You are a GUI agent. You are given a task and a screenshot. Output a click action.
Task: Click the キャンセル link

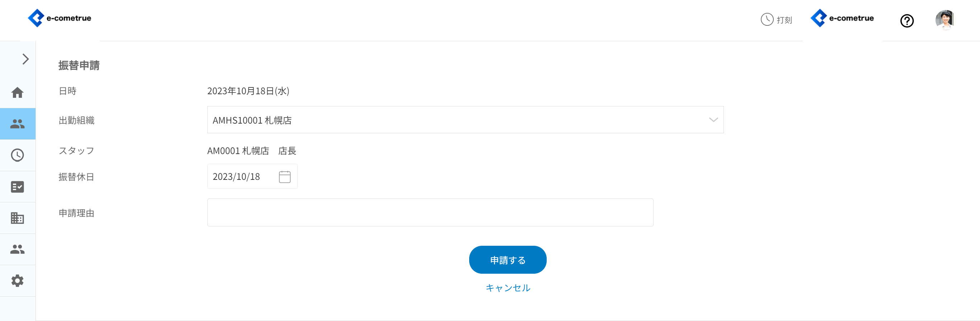pyautogui.click(x=508, y=288)
